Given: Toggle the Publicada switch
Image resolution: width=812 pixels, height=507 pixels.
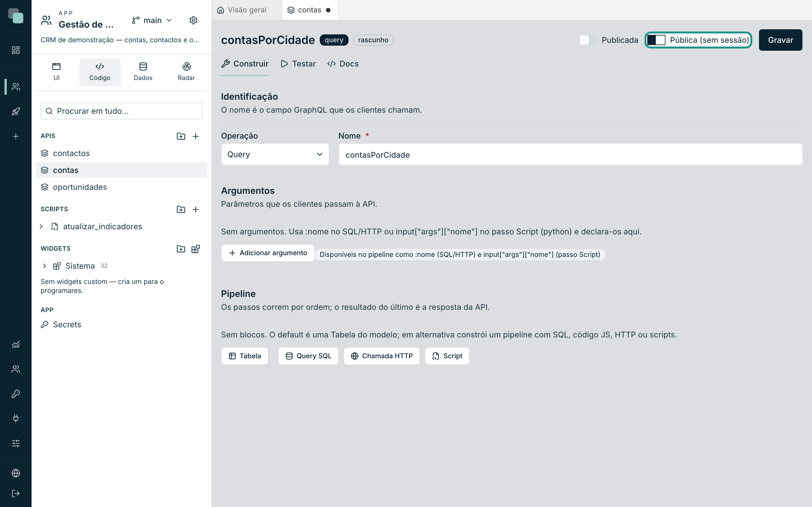Looking at the screenshot, I should point(588,40).
